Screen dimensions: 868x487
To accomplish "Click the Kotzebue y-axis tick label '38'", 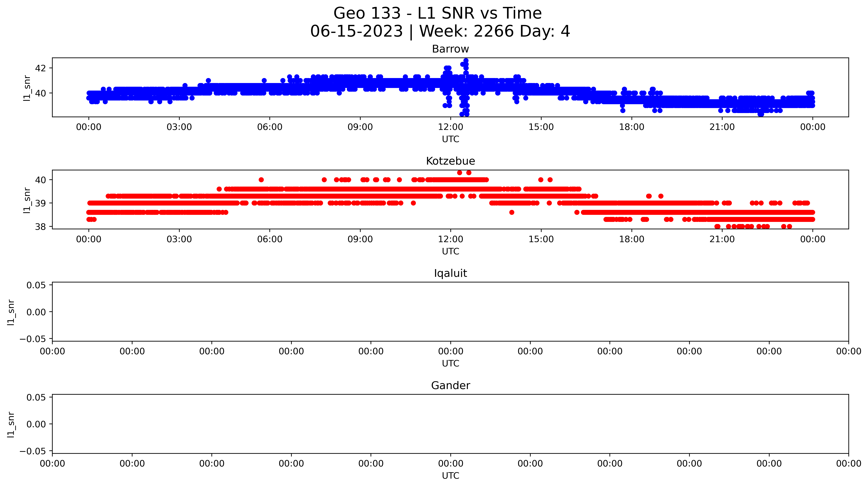I will pos(40,227).
